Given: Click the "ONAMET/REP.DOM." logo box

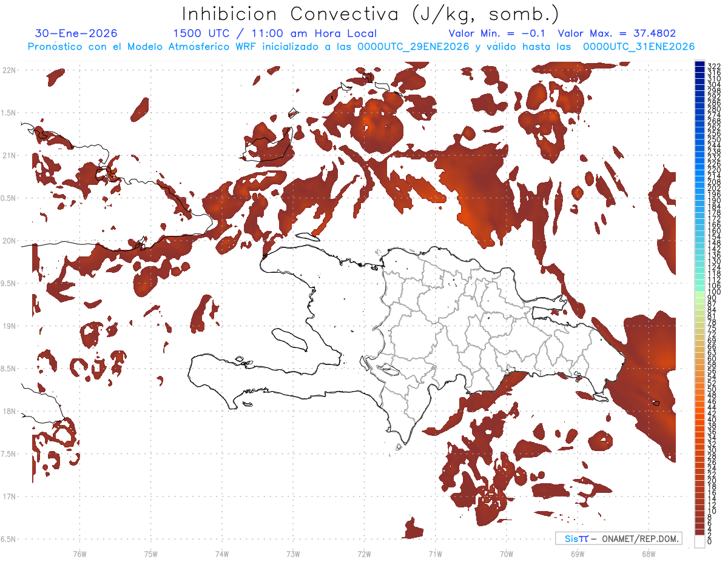Looking at the screenshot, I should tap(618, 538).
